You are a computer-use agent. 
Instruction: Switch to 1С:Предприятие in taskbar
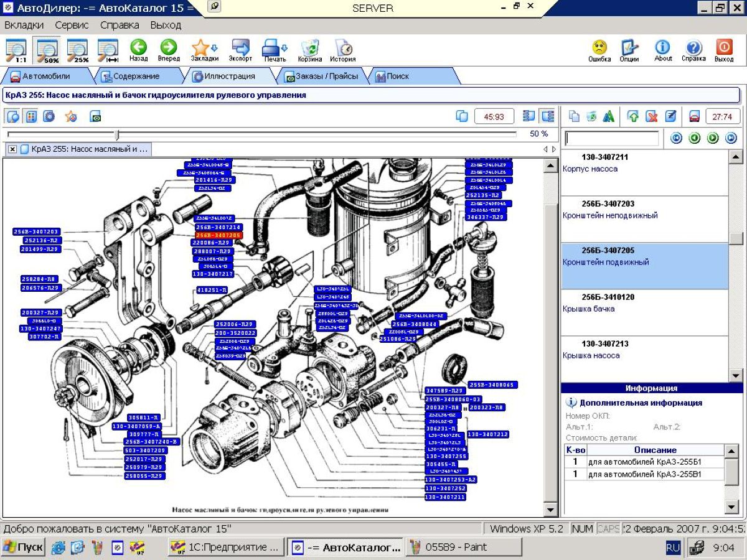point(226,548)
